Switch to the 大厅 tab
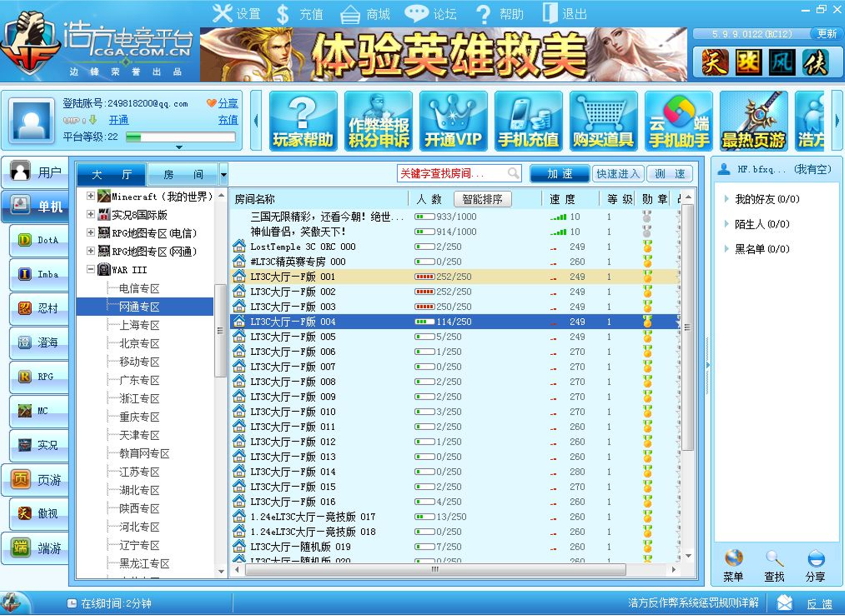Screen dimensions: 845x616 point(111,174)
